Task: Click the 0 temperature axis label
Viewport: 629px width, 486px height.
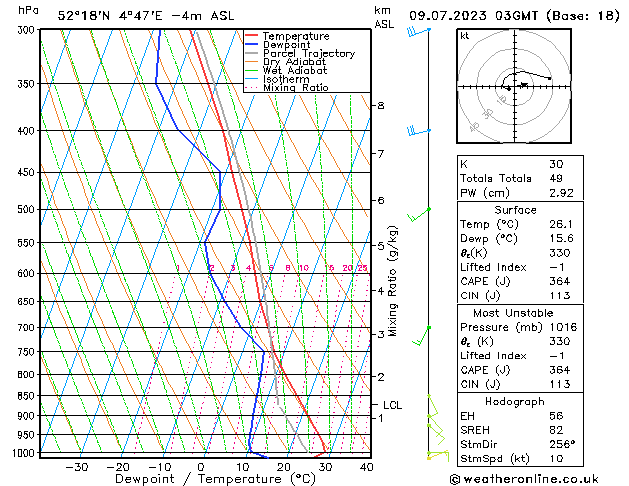Action: tap(201, 467)
